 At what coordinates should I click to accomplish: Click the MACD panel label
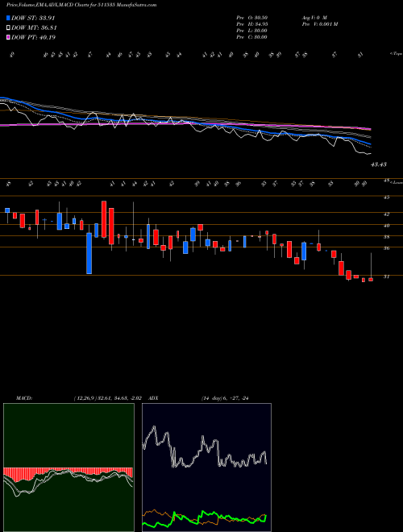[24, 398]
